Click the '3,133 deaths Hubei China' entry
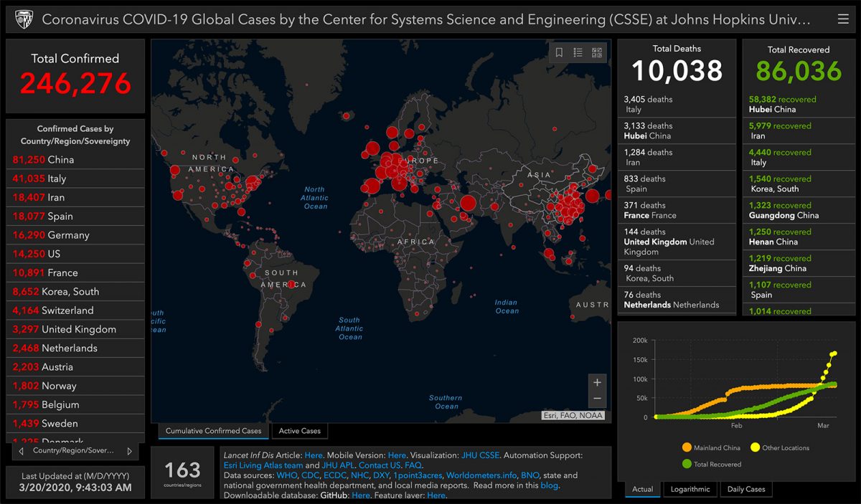Screen dimensions: 861x504 coord(677,130)
